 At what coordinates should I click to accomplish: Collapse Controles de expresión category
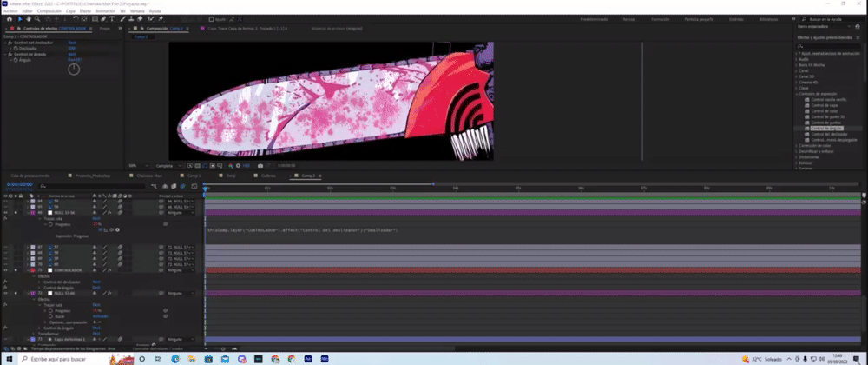[797, 94]
